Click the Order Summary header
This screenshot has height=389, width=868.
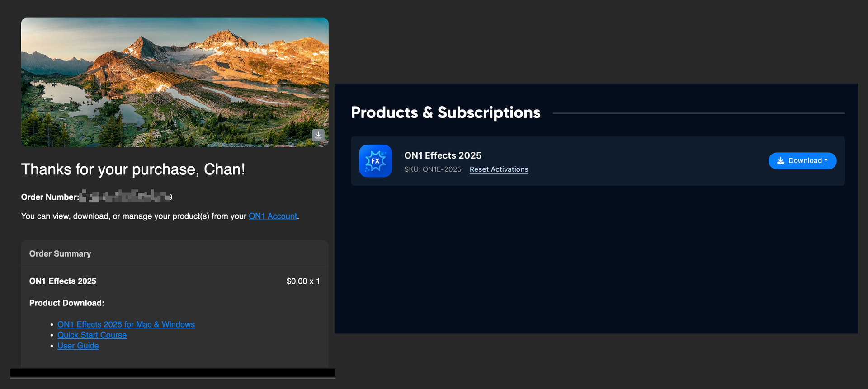tap(60, 254)
